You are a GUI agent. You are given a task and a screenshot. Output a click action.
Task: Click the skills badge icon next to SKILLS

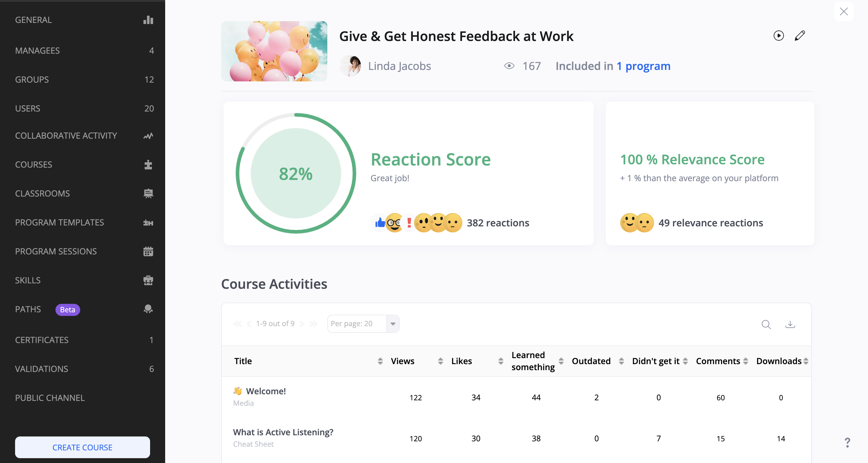tap(148, 280)
